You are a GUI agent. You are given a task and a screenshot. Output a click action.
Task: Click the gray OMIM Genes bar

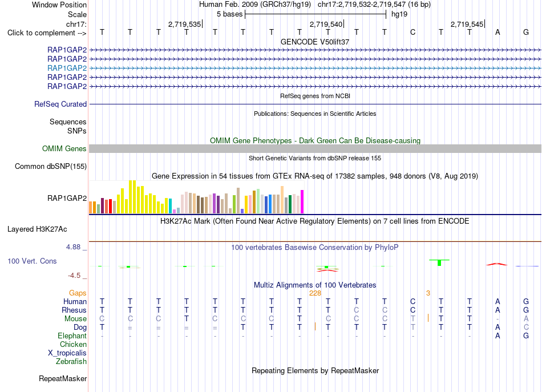point(315,149)
